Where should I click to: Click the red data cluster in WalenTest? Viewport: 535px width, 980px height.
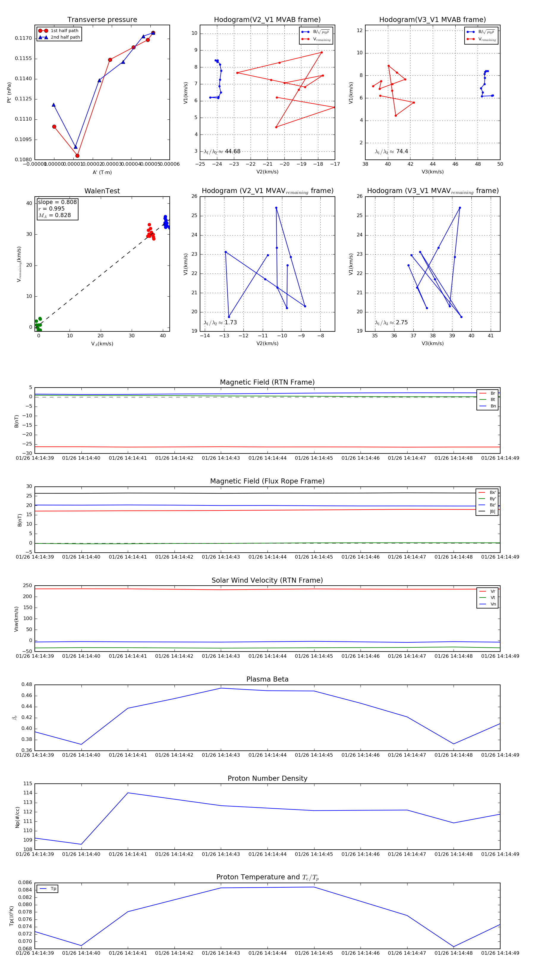pos(151,232)
